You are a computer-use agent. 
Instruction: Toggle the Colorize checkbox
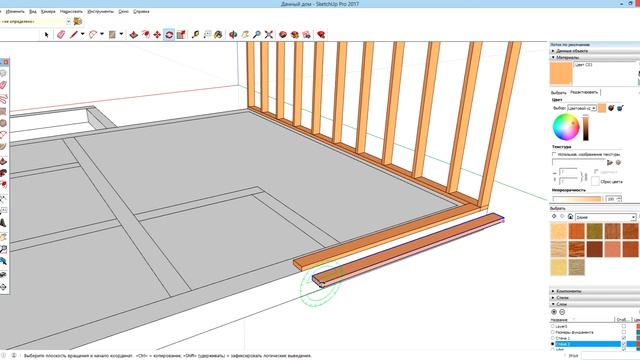[596, 172]
